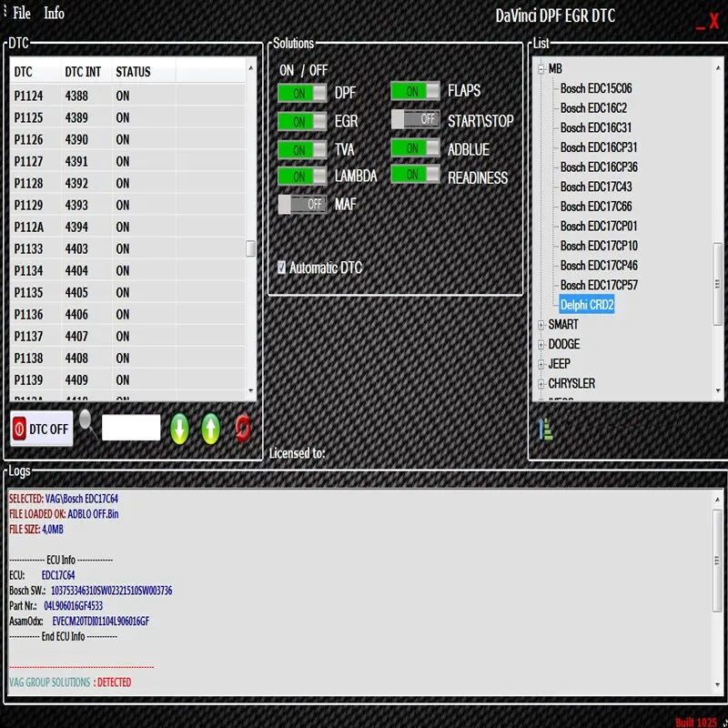The width and height of the screenshot is (728, 728).
Task: Click the sort list icon below the ECU tree
Action: pos(543,431)
